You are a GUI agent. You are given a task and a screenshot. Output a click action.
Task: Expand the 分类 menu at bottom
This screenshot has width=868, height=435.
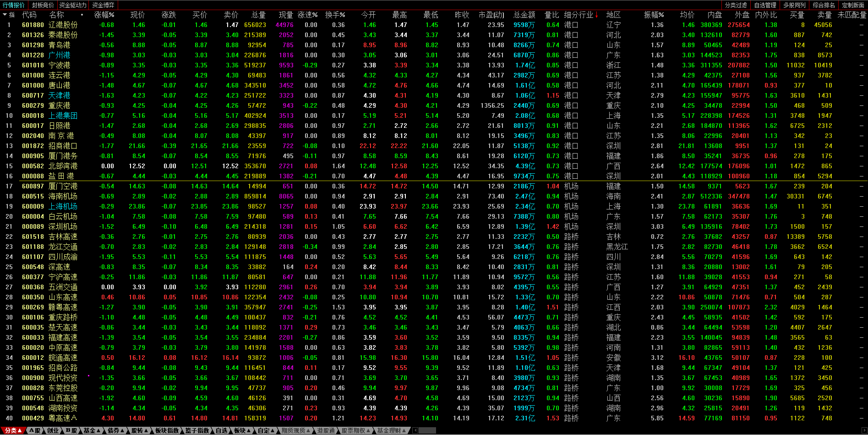[x=13, y=430]
